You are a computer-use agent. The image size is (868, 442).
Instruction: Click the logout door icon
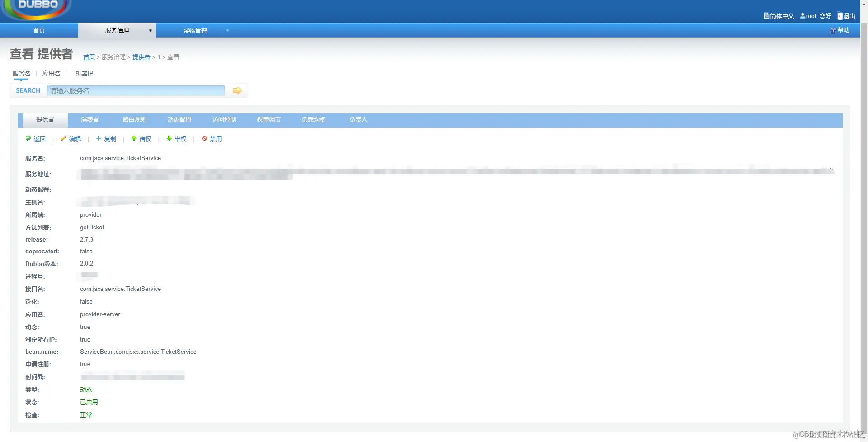[x=840, y=16]
